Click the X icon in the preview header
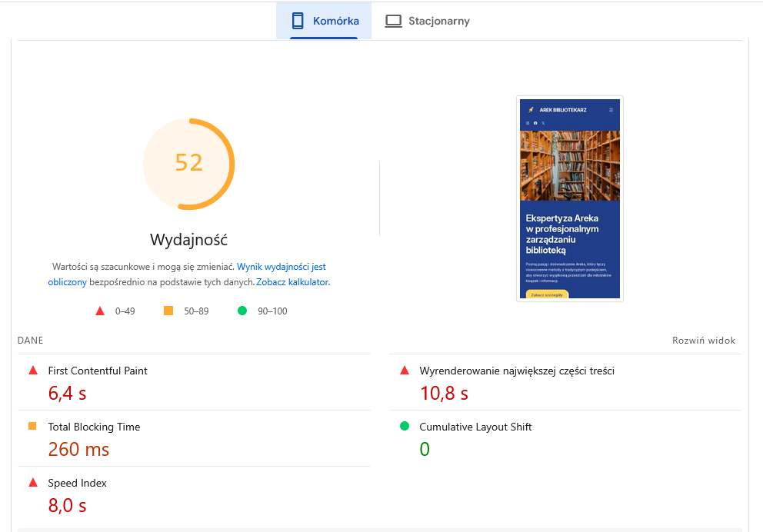This screenshot has height=532, width=763. (543, 123)
